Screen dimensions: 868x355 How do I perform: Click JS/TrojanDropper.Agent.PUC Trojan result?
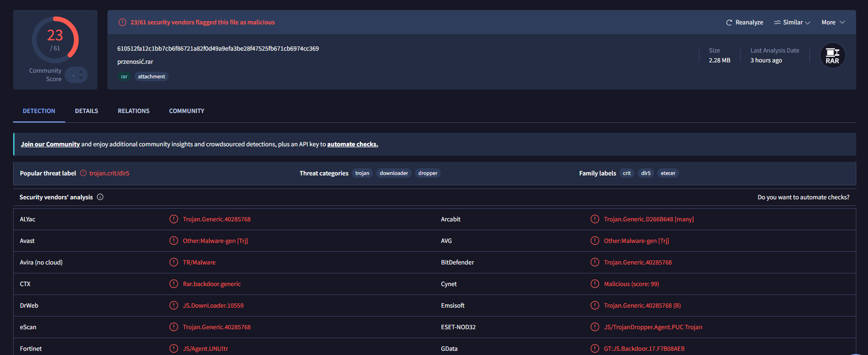[653, 327]
